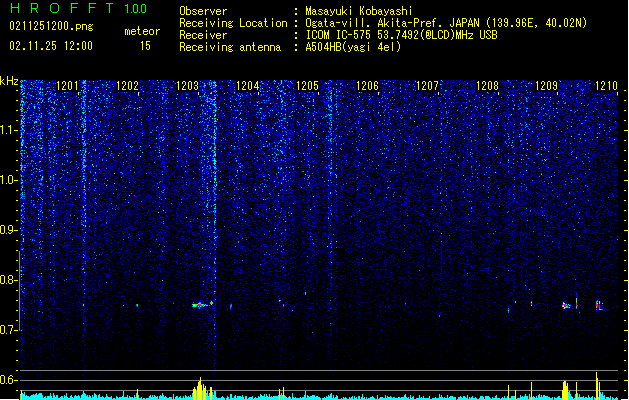This screenshot has width=629, height=400.
Task: Click the Receiving Location label
Action: coord(233,23)
